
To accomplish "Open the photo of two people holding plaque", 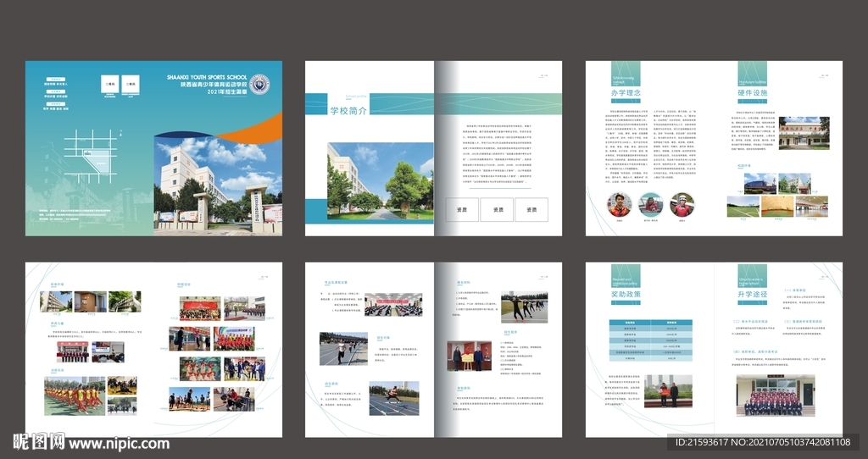I will pyautogui.click(x=469, y=356).
